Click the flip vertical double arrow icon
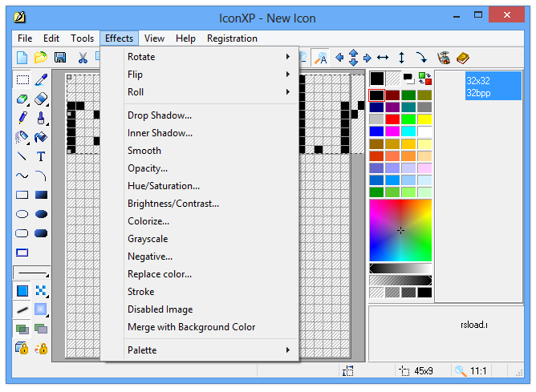 pyautogui.click(x=402, y=58)
